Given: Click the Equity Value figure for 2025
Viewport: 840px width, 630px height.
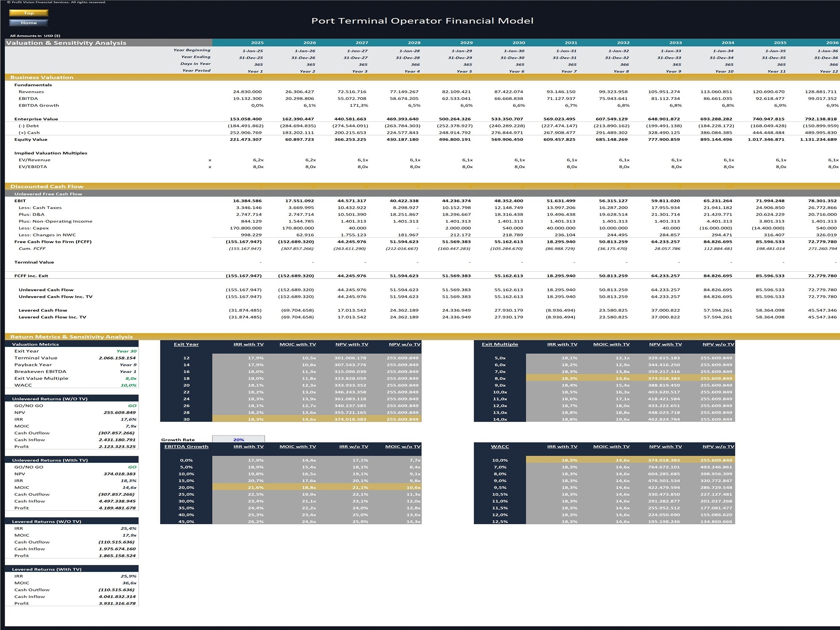Looking at the screenshot, I should pos(248,139).
